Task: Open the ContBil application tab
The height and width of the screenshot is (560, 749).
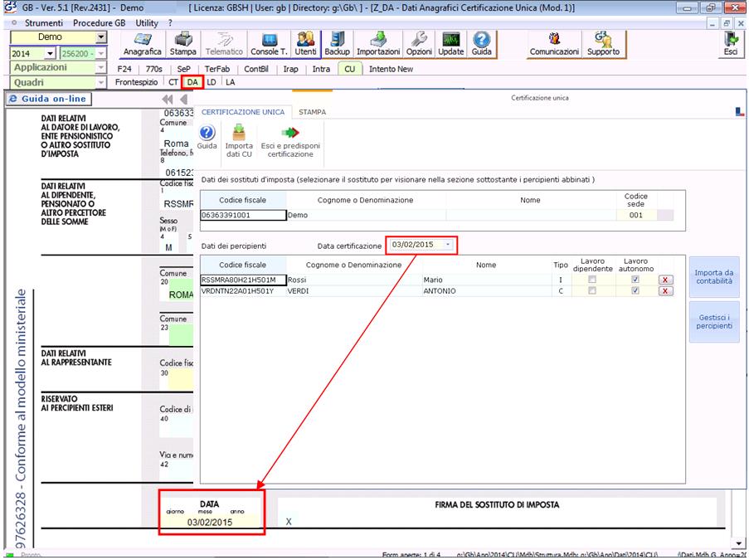Action: (x=256, y=69)
